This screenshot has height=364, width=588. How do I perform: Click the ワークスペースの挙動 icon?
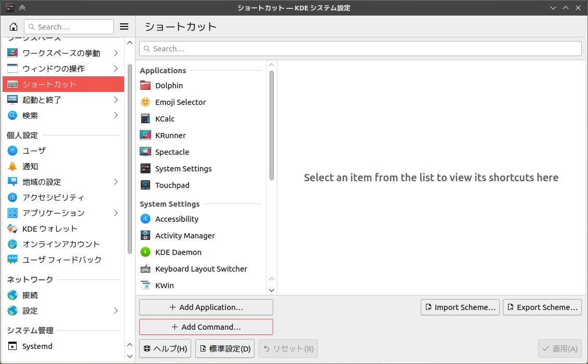[12, 53]
